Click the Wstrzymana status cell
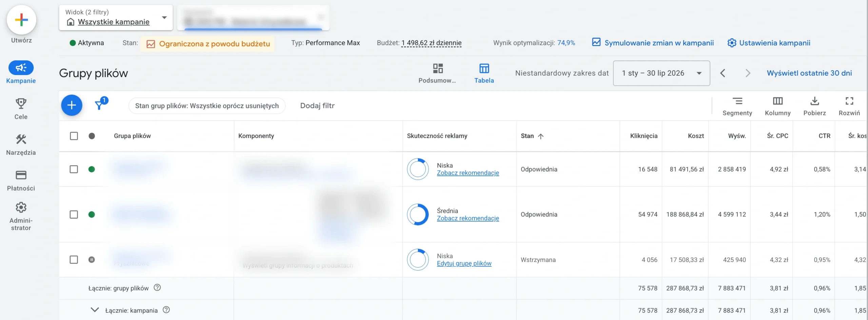Screen dimensions: 868x320 pyautogui.click(x=538, y=260)
